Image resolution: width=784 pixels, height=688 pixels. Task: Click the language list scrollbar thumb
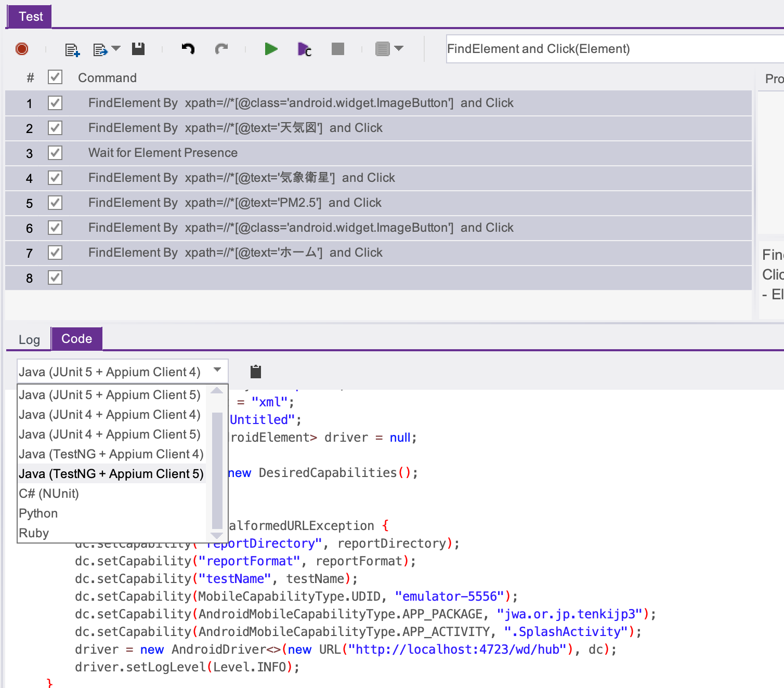coord(217,470)
